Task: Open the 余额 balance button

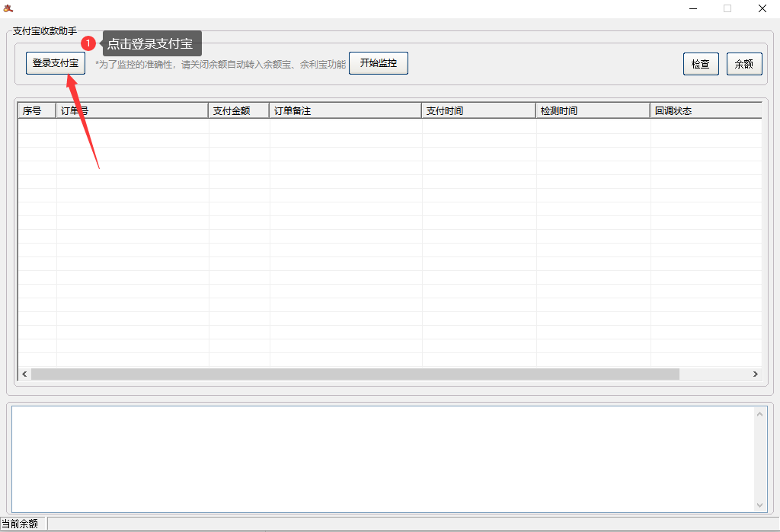Action: [744, 64]
